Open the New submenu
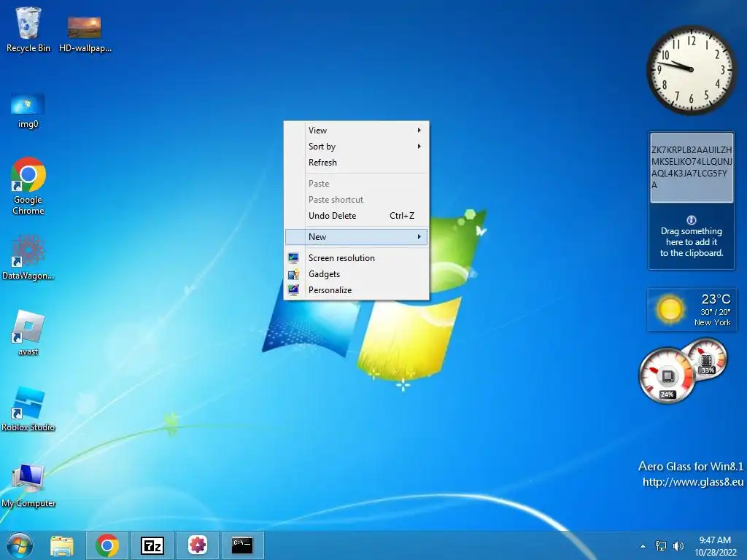This screenshot has width=747, height=560. coord(356,237)
